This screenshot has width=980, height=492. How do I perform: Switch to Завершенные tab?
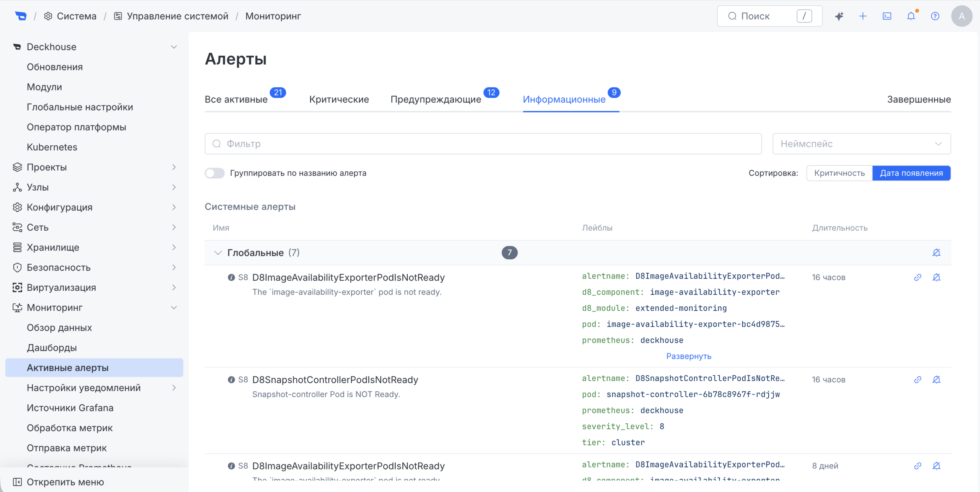point(919,99)
